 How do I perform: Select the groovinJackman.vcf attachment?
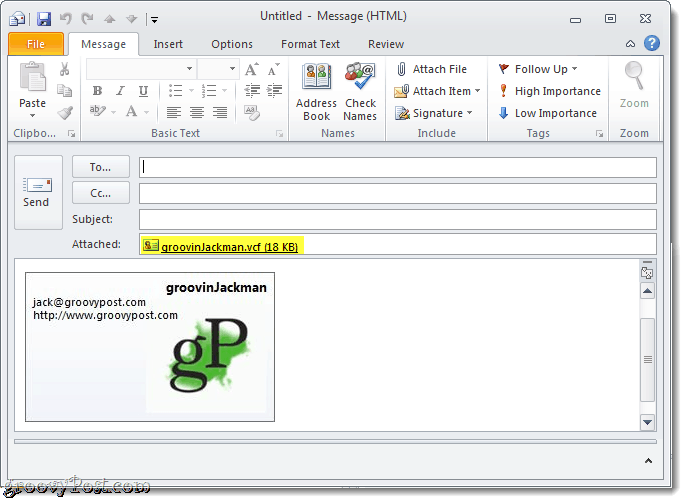point(222,247)
